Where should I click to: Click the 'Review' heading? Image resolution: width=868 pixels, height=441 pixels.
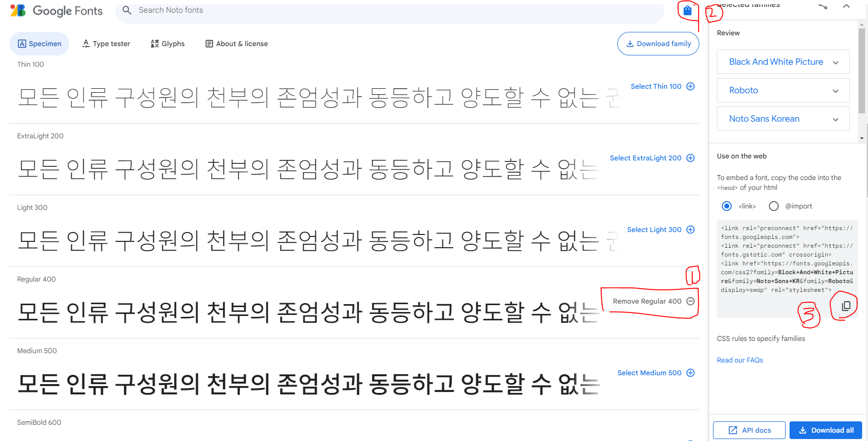click(x=728, y=33)
